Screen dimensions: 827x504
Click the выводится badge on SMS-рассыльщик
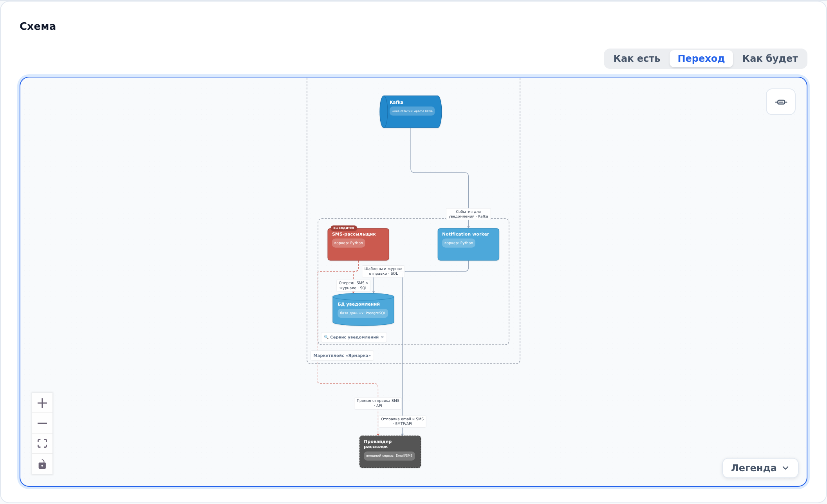(344, 228)
